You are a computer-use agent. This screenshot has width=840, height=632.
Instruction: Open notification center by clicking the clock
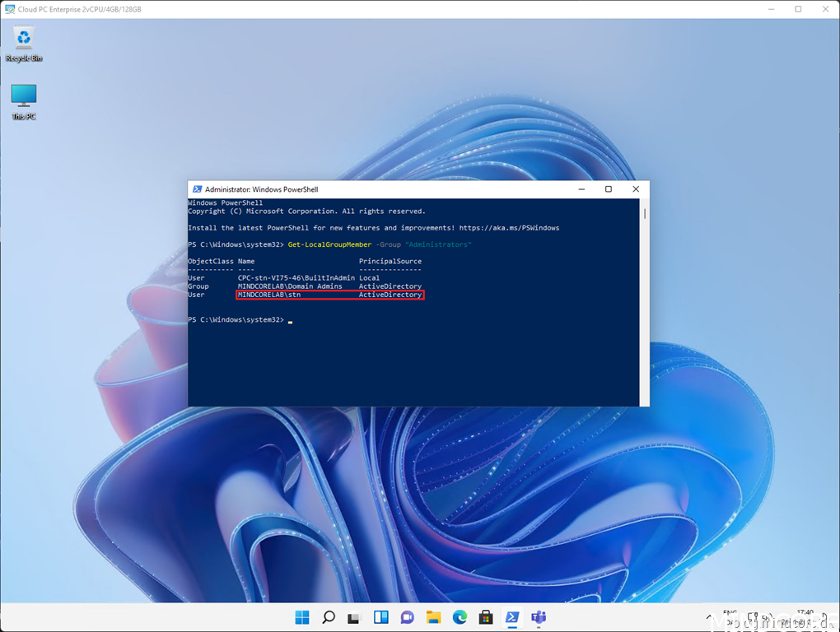805,616
